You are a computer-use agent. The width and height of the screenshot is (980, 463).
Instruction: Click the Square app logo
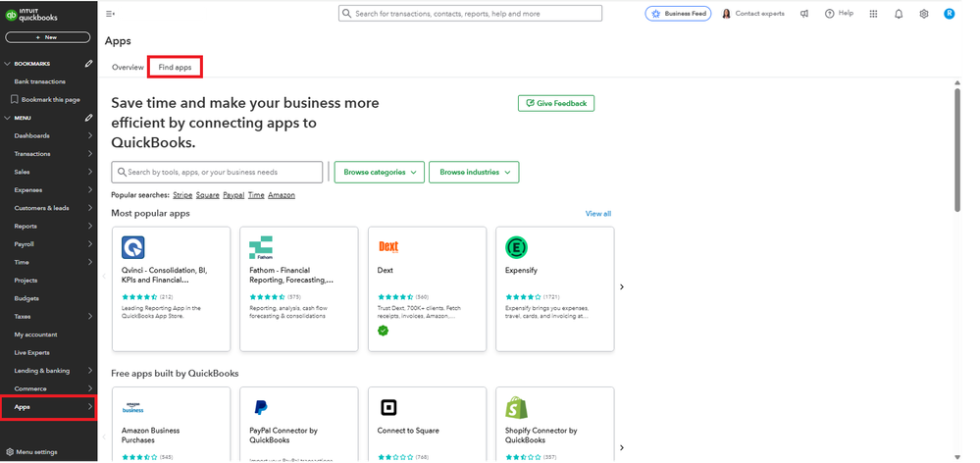click(x=388, y=408)
